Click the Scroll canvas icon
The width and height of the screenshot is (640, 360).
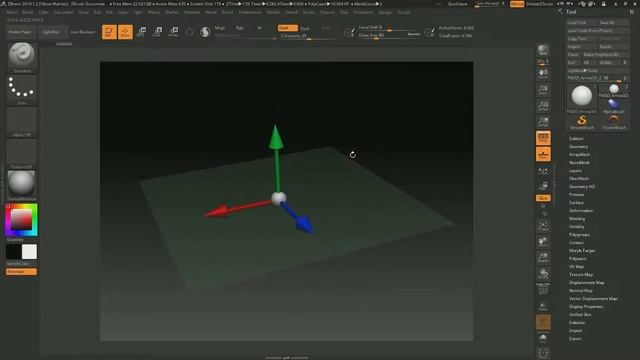click(543, 74)
